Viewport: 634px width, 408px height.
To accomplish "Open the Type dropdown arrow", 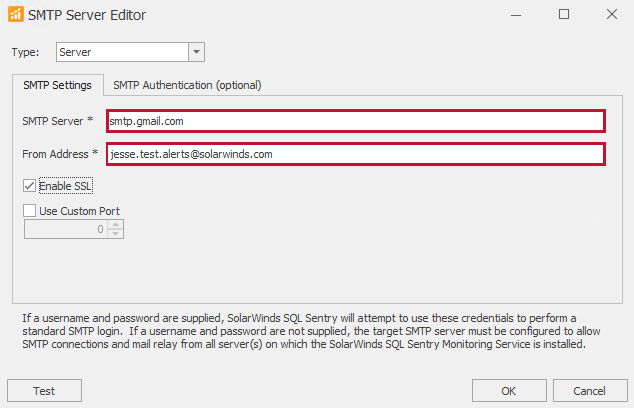I will [x=196, y=52].
